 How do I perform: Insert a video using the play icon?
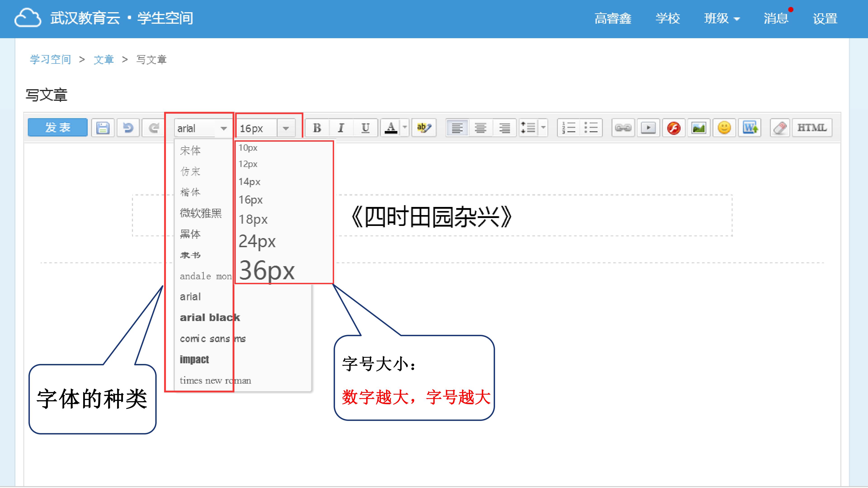tap(648, 128)
